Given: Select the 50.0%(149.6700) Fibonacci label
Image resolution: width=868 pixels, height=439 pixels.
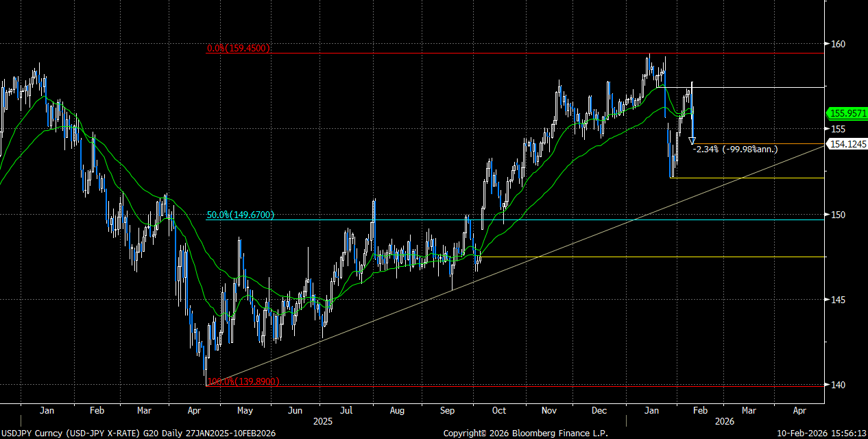Looking at the screenshot, I should [x=240, y=215].
